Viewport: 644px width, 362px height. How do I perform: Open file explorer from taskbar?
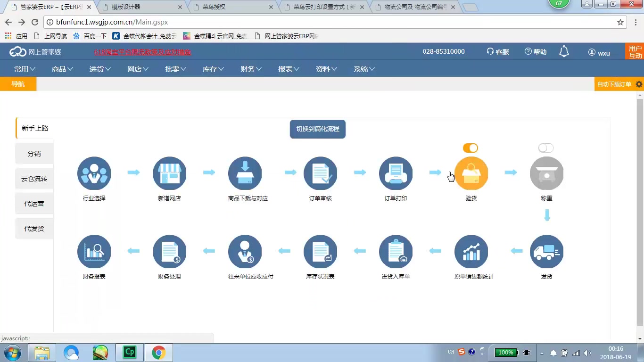coord(42,353)
